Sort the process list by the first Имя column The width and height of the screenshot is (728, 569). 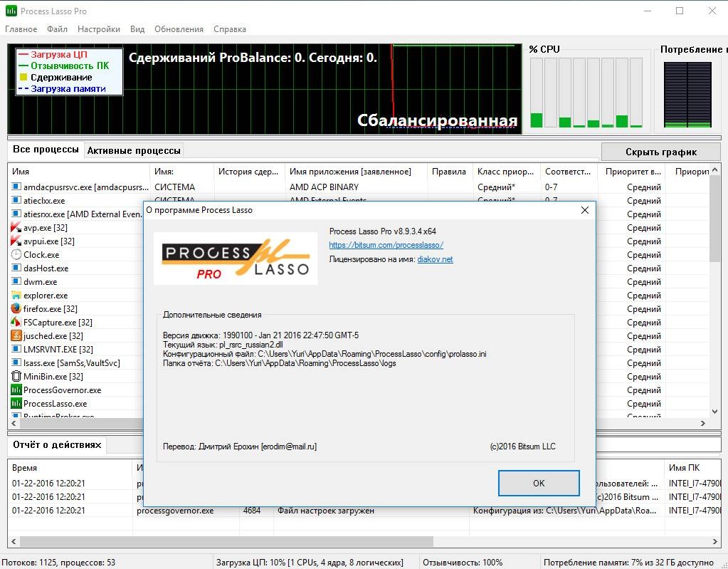(78, 172)
